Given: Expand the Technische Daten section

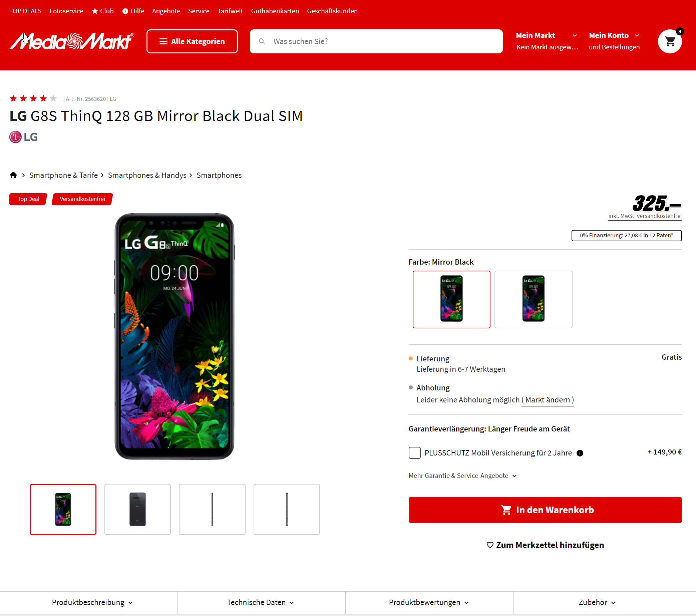Looking at the screenshot, I should click(261, 602).
